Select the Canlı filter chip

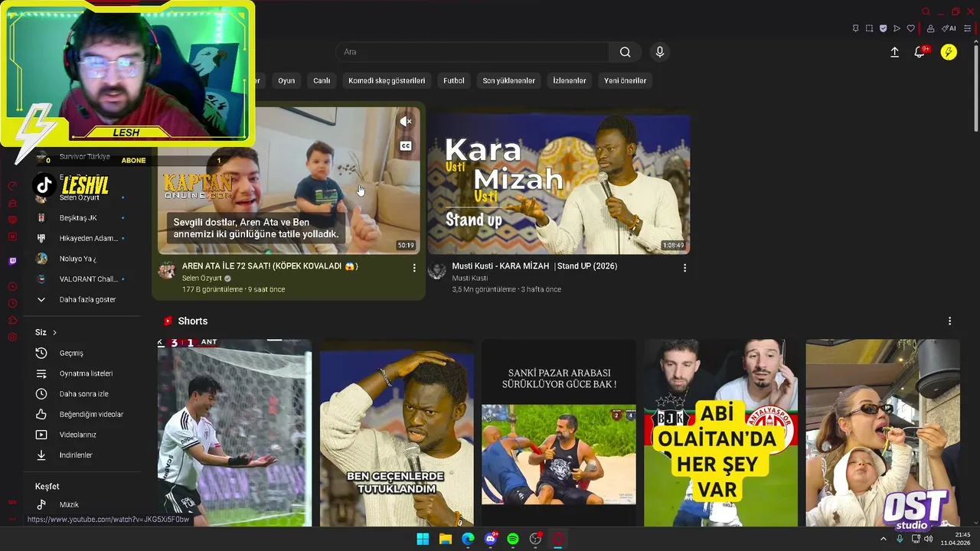coord(322,80)
